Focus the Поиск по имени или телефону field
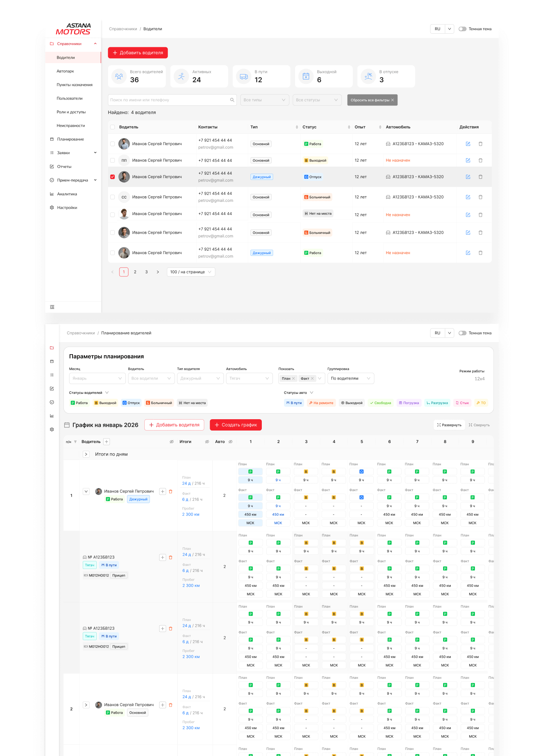This screenshot has width=544, height=756. pyautogui.click(x=172, y=100)
